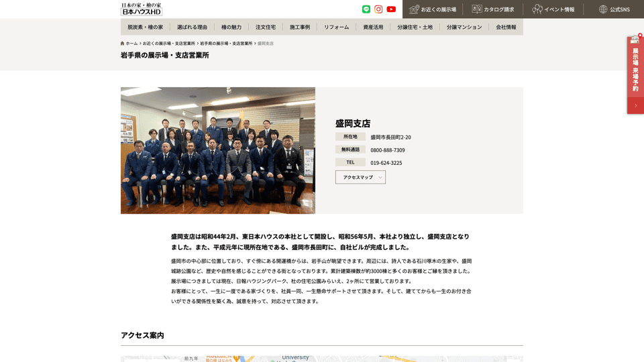Select 選ばれる理由 menu item
The image size is (644, 362).
tap(192, 27)
